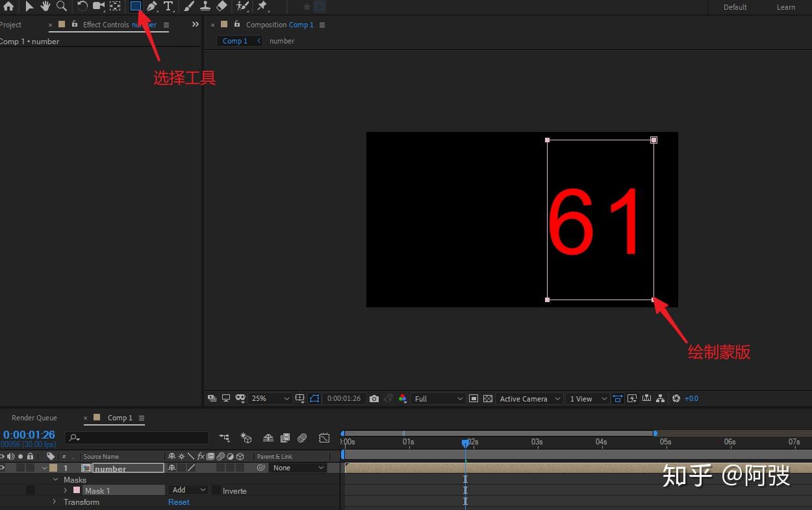Switch to the Render Queue tab
The height and width of the screenshot is (510, 812).
34,418
